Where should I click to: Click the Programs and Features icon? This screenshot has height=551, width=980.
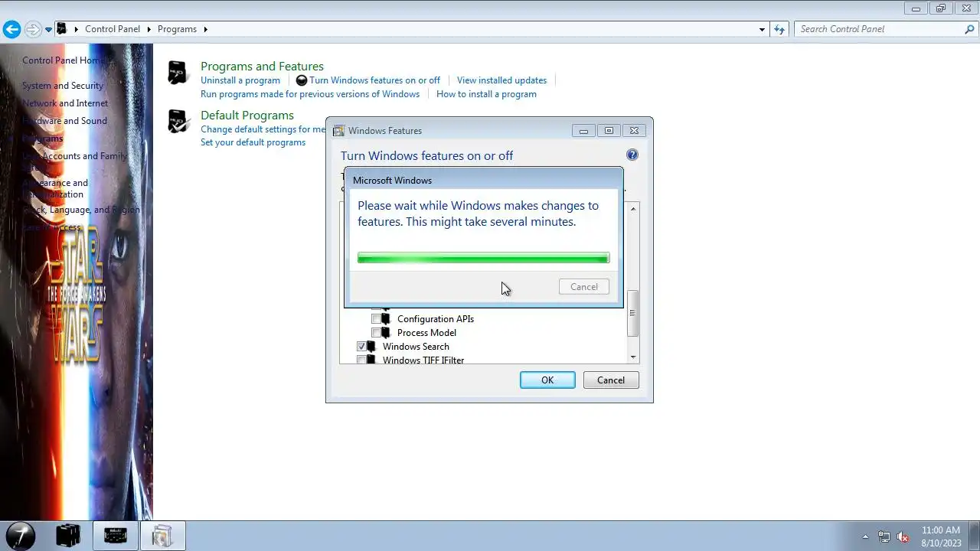[178, 73]
